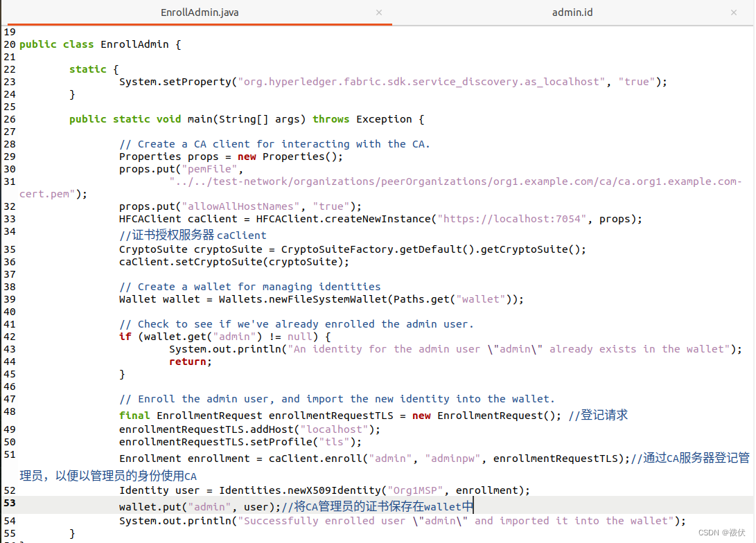
Task: Close the EnrollAdmin.java tab
Action: pyautogui.click(x=379, y=12)
